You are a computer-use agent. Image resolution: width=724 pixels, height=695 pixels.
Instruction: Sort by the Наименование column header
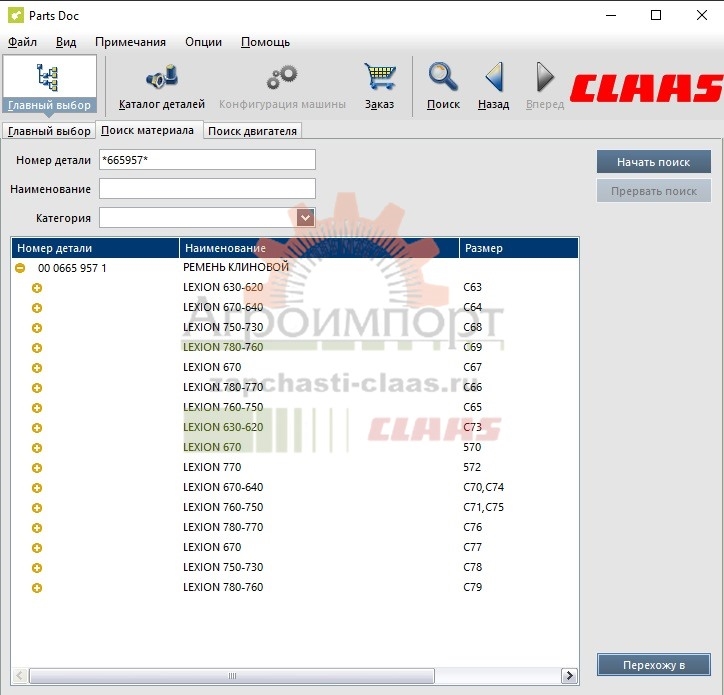pyautogui.click(x=319, y=248)
